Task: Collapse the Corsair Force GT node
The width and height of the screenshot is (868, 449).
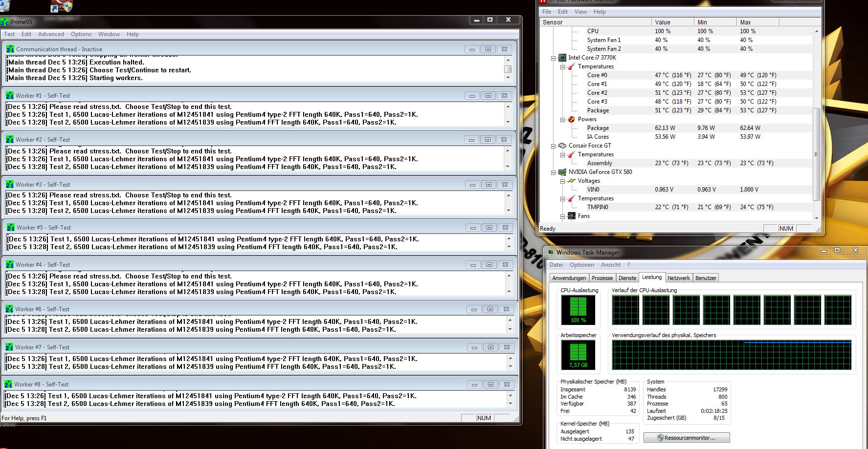Action: (554, 146)
